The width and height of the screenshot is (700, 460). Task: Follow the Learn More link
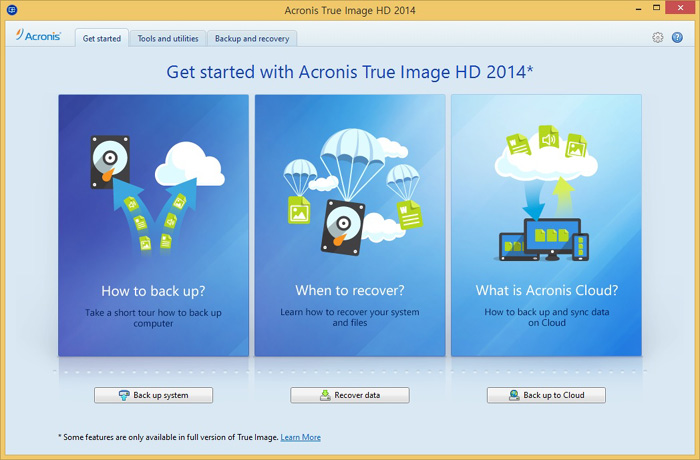[x=300, y=437]
